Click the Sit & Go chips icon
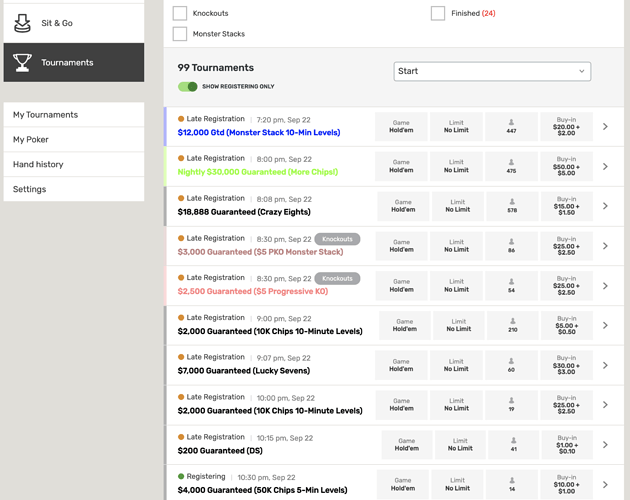Viewport: 630px width, 500px height. (x=22, y=21)
